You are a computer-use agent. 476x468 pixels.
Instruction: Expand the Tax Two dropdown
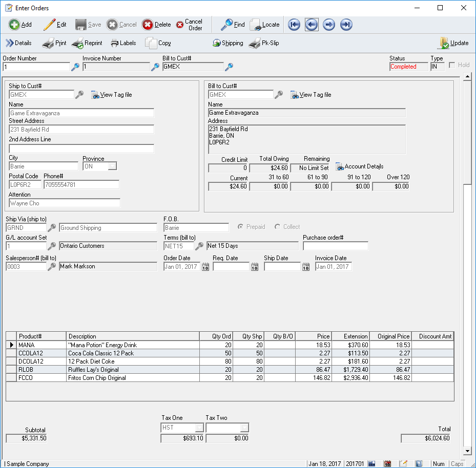tap(244, 428)
